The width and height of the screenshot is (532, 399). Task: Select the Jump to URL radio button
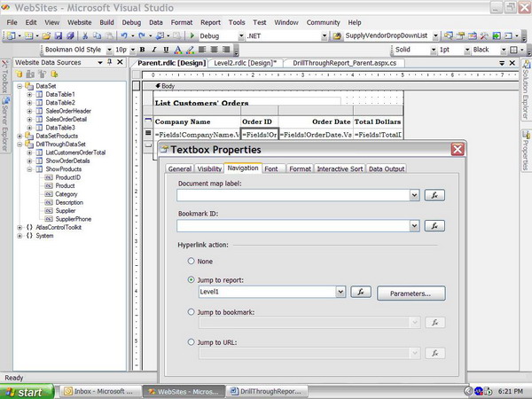coord(191,342)
